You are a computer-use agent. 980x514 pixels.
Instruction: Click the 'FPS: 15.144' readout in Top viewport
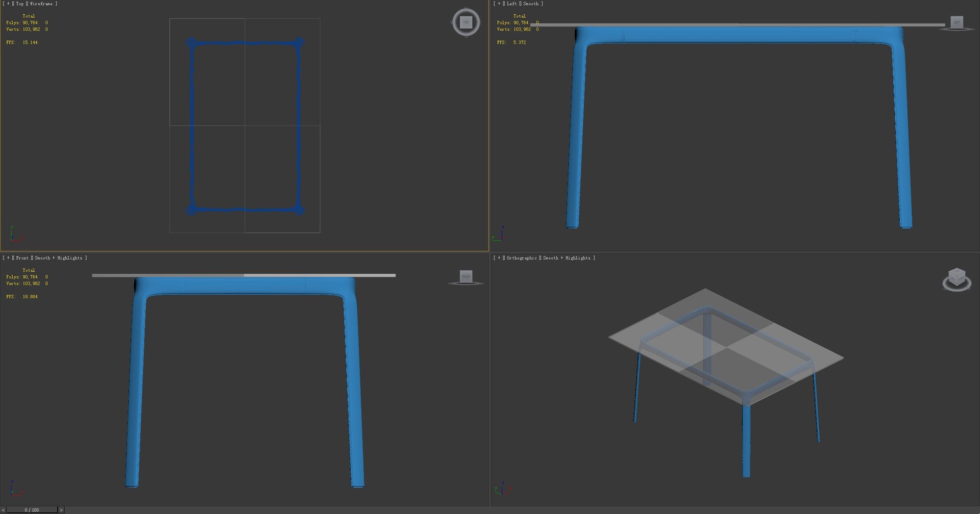[22, 42]
